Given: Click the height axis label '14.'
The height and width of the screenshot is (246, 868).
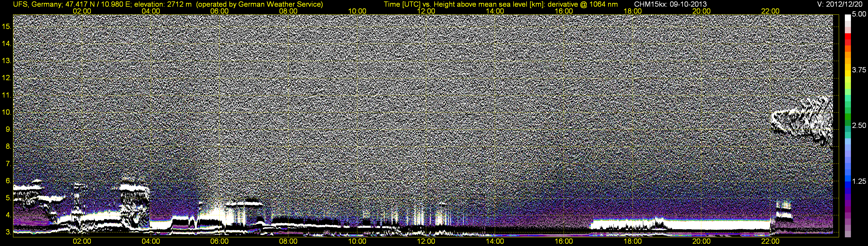Looking at the screenshot, I should pyautogui.click(x=7, y=43).
